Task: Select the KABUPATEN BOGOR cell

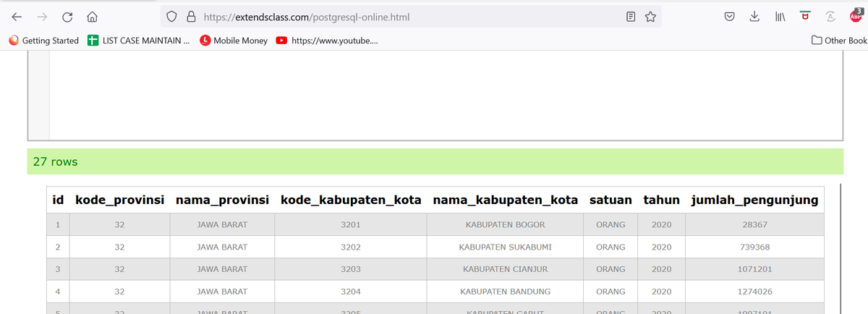Action: (x=506, y=224)
